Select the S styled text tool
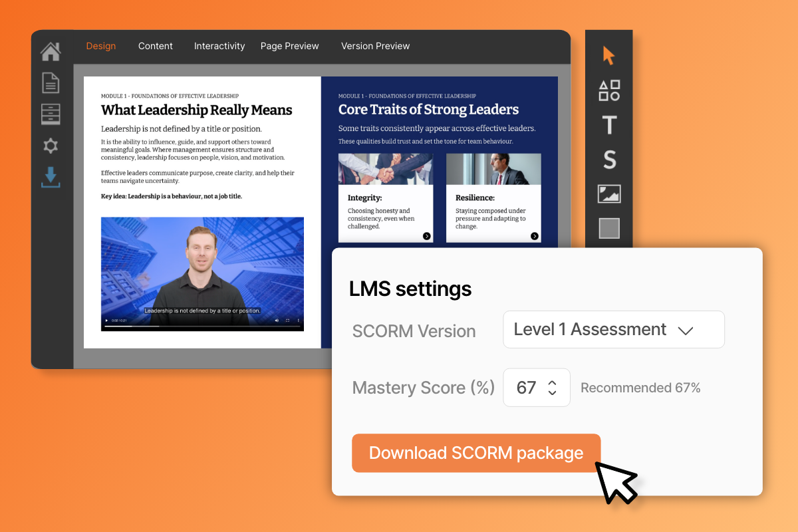Image resolution: width=798 pixels, height=532 pixels. click(x=609, y=160)
